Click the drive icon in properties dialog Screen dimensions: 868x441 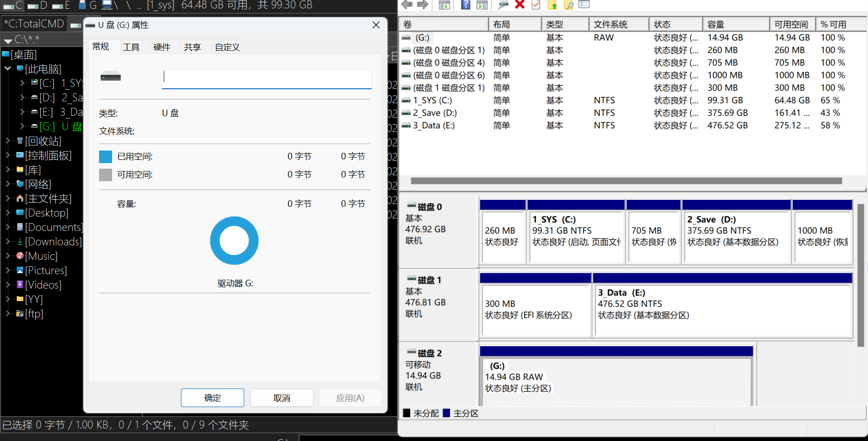coord(111,77)
